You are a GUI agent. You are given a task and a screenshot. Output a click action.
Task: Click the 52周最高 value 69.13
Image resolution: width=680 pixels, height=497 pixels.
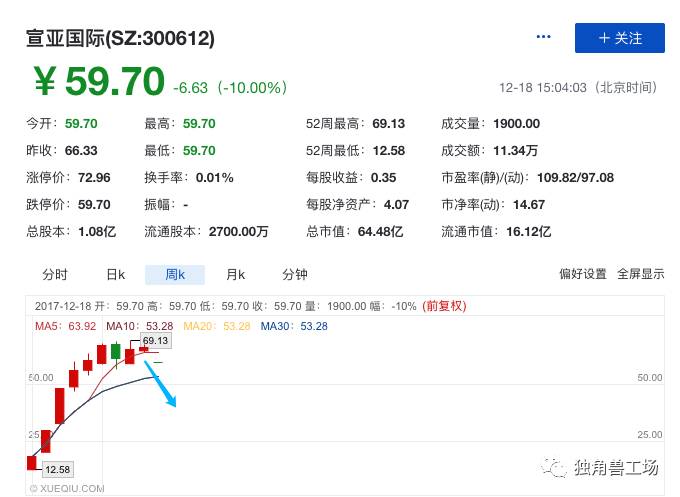[x=389, y=124]
